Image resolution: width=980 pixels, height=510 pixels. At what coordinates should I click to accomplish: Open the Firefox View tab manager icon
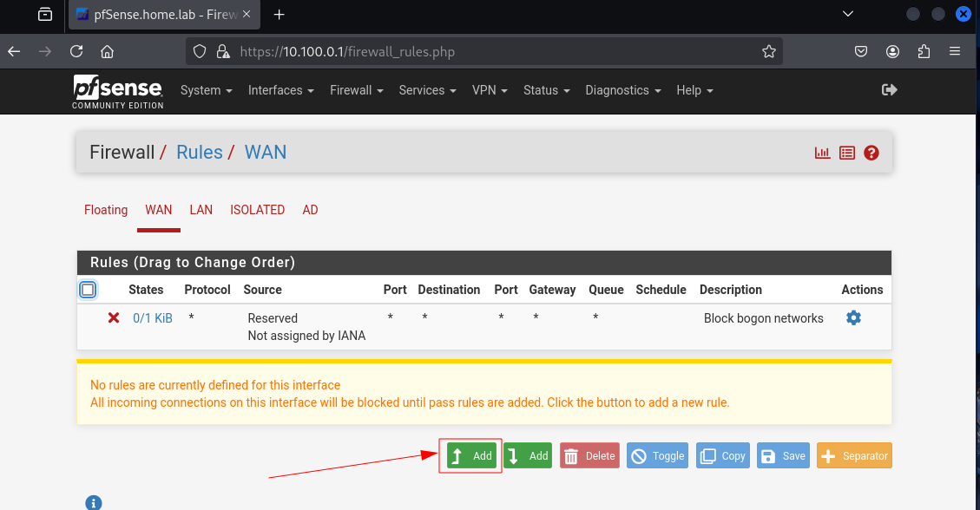pos(45,14)
